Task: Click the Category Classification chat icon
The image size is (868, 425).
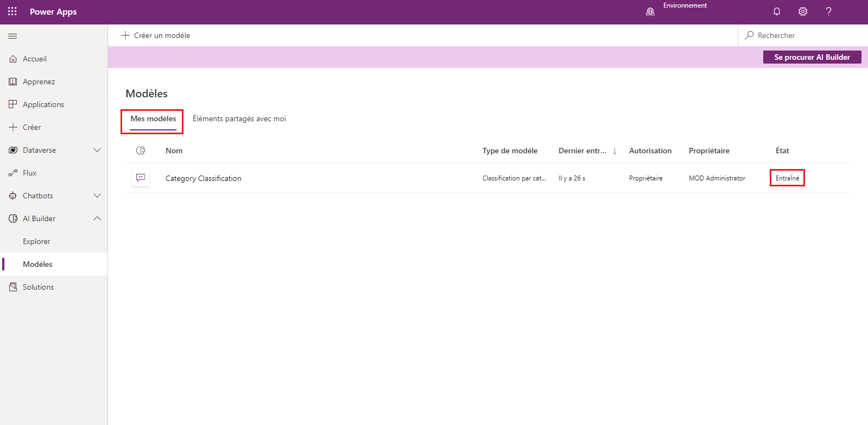Action: (141, 178)
